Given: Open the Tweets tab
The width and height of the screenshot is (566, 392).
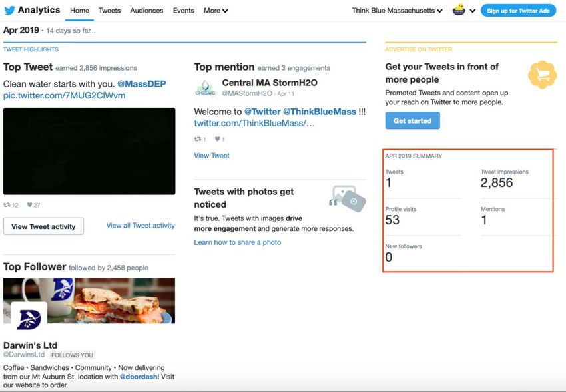Looking at the screenshot, I should click(109, 11).
